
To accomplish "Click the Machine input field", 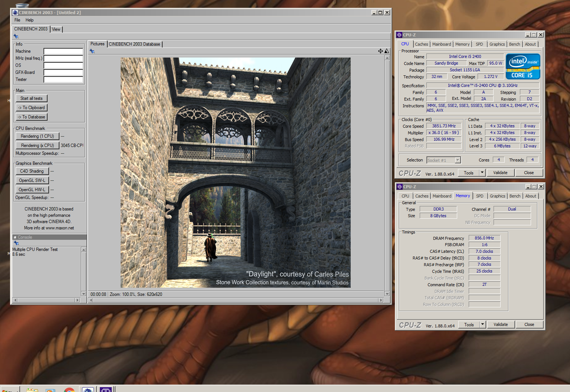I will pyautogui.click(x=63, y=51).
